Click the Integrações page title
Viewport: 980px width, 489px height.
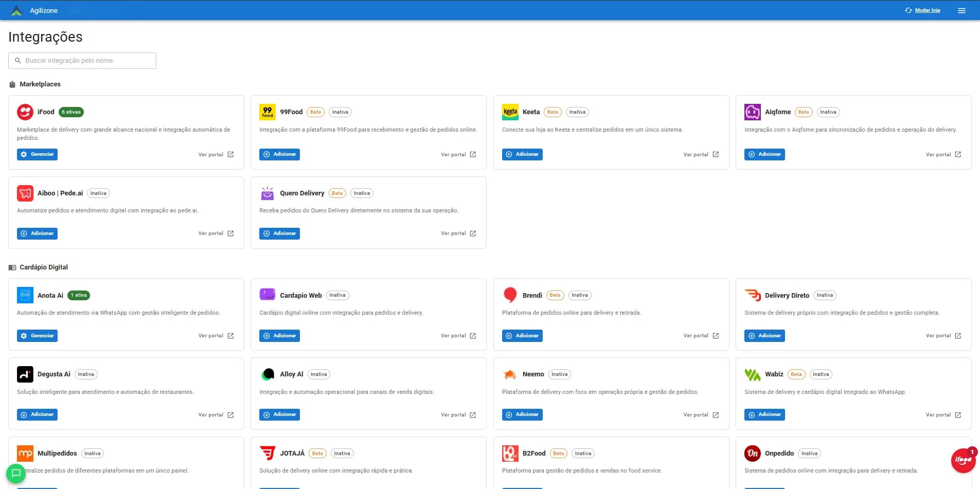coord(45,37)
